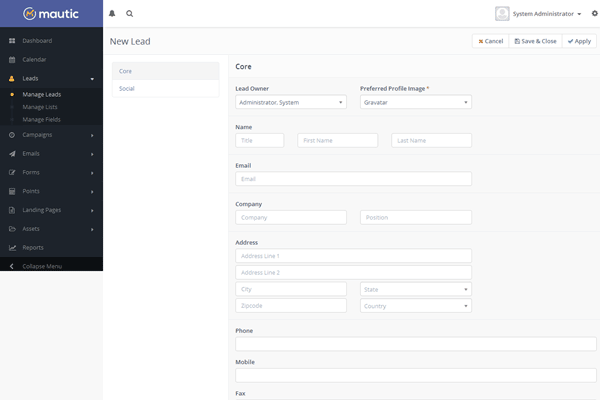The height and width of the screenshot is (400, 600).
Task: Switch to the Social tab
Action: click(x=164, y=89)
